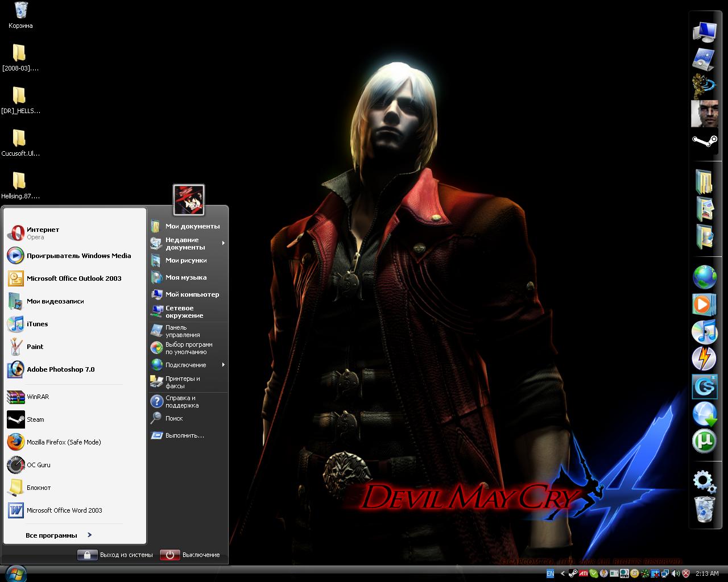Viewport: 728px width, 582px height.
Task: Open the dock Recycle Bin icon
Action: click(x=705, y=509)
